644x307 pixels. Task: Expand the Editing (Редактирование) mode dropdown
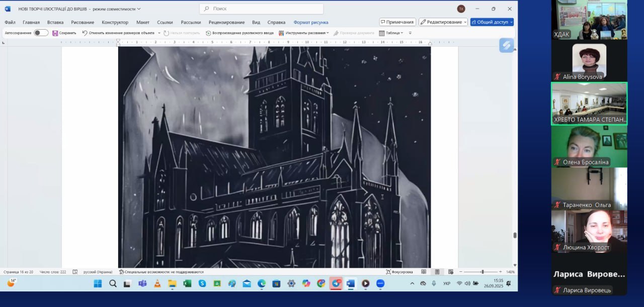click(x=443, y=22)
